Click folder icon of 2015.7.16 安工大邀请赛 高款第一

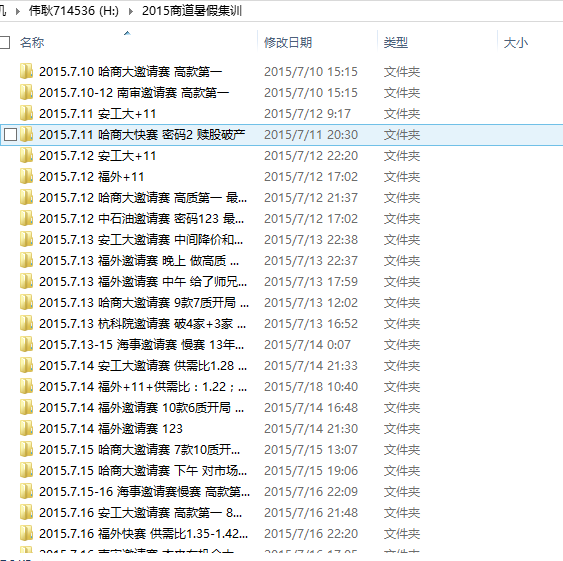click(27, 512)
